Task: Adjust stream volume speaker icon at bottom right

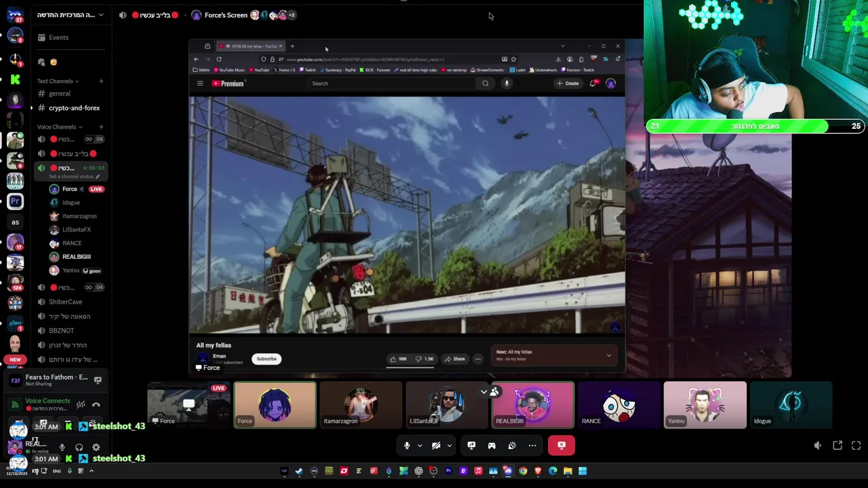Action: (817, 445)
